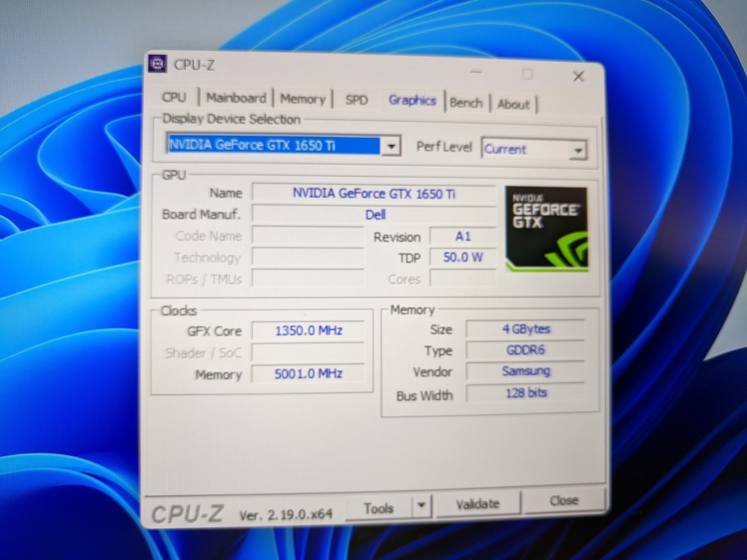Viewport: 747px width, 560px height.
Task: Click the CPU-Z logo text at bottom left
Action: tap(188, 514)
